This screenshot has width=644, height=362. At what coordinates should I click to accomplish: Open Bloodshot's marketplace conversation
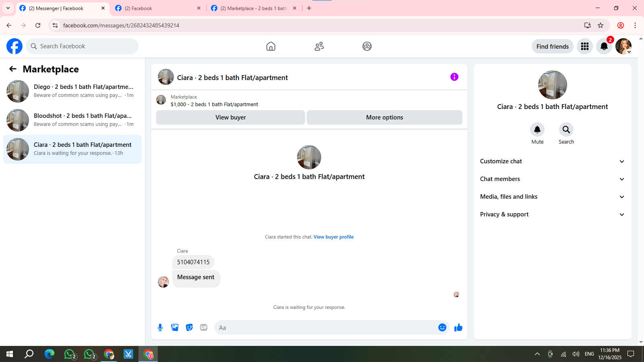pyautogui.click(x=72, y=120)
